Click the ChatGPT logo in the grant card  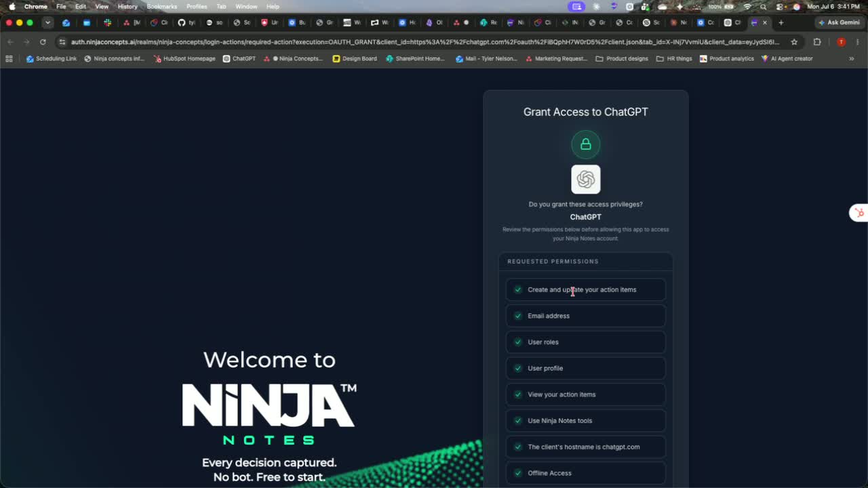point(585,180)
